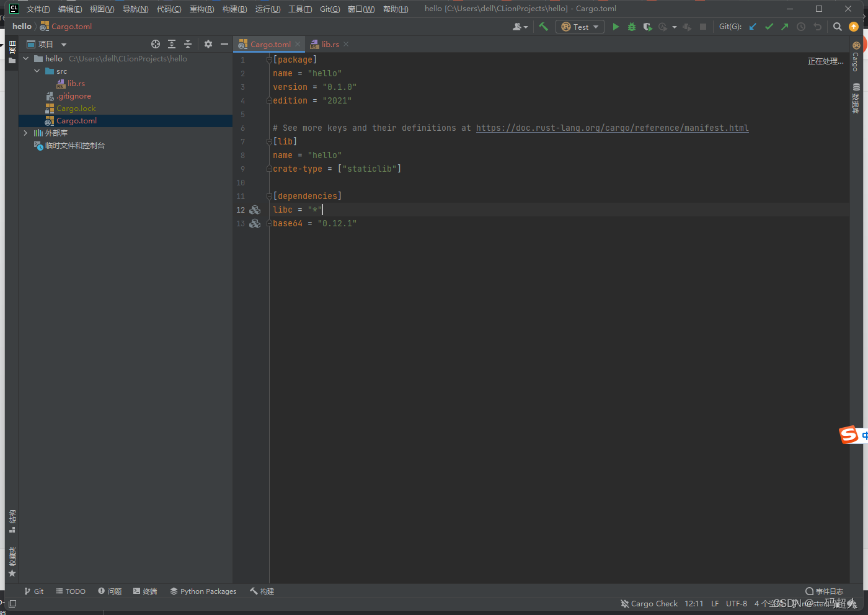This screenshot has width=868, height=615.
Task: Build project with the hammer icon
Action: (544, 27)
